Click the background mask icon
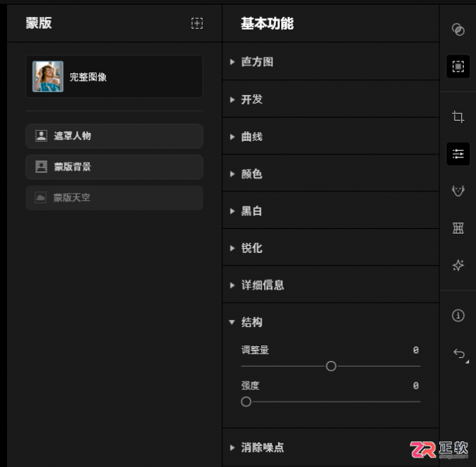476x467 pixels. 41,167
